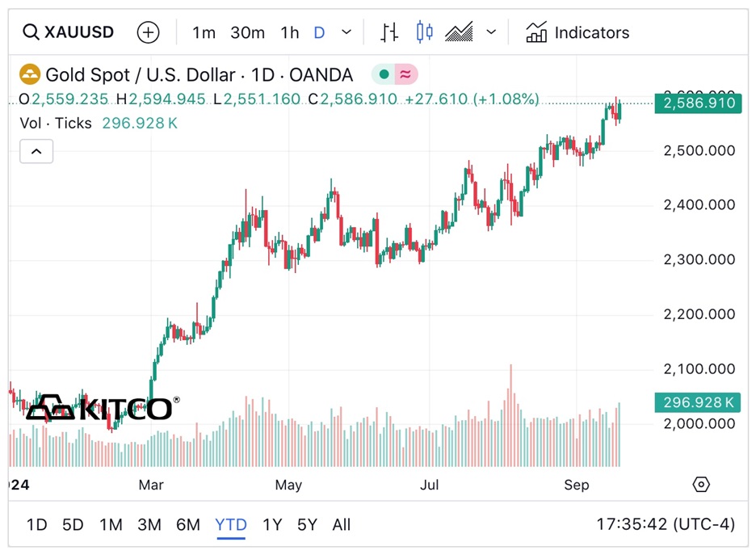
Task: Toggle the pink wave indicator badge
Action: 405,75
